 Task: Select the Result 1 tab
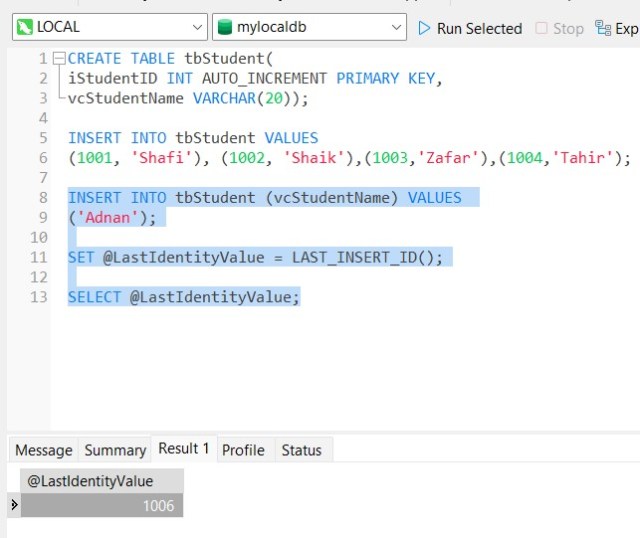point(185,449)
